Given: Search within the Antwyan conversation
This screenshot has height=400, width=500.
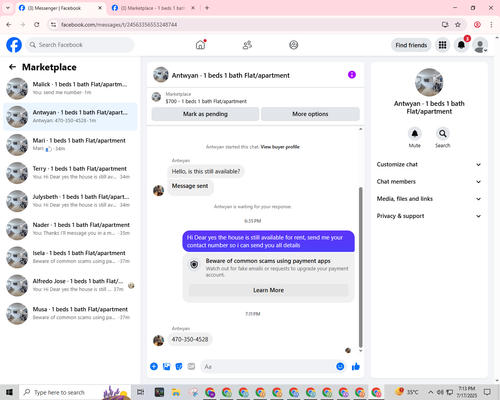Looking at the screenshot, I should pyautogui.click(x=442, y=134).
